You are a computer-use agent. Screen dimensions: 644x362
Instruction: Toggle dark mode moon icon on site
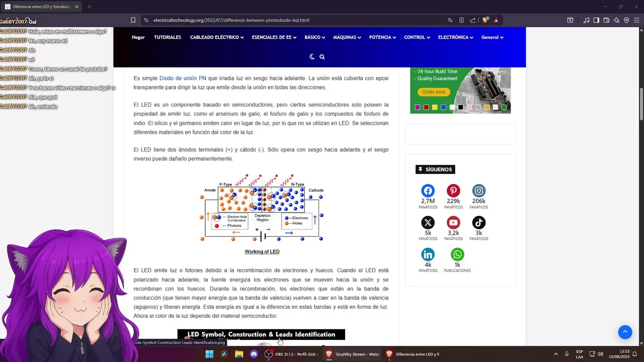click(x=312, y=57)
